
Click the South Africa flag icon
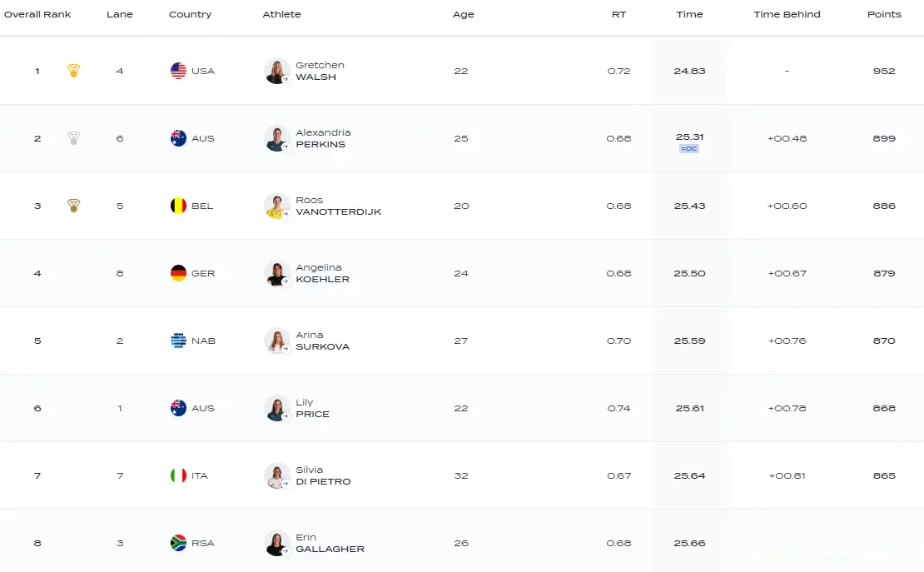[178, 543]
